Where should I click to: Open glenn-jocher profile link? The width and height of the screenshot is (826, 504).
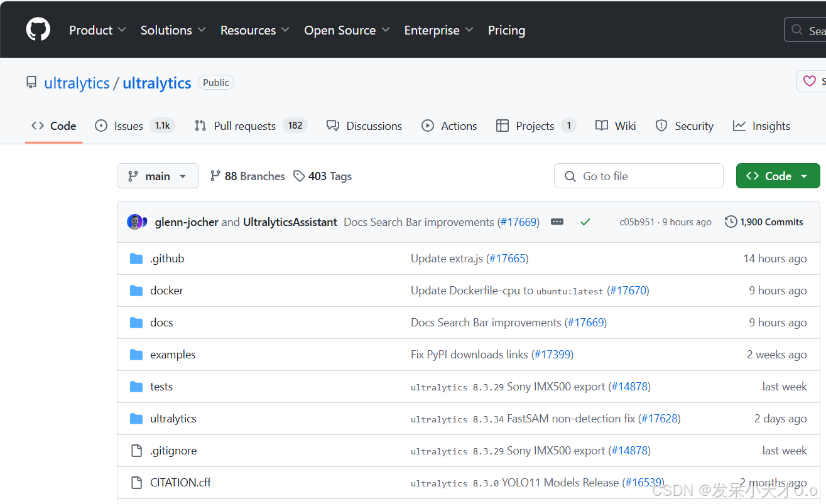click(187, 222)
